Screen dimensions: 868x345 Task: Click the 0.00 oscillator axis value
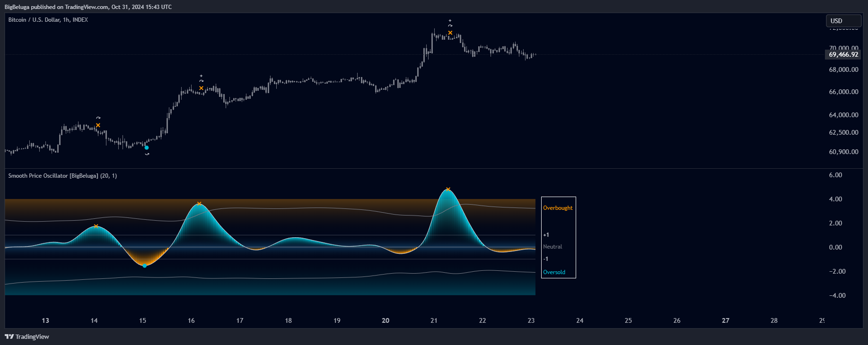pos(835,247)
